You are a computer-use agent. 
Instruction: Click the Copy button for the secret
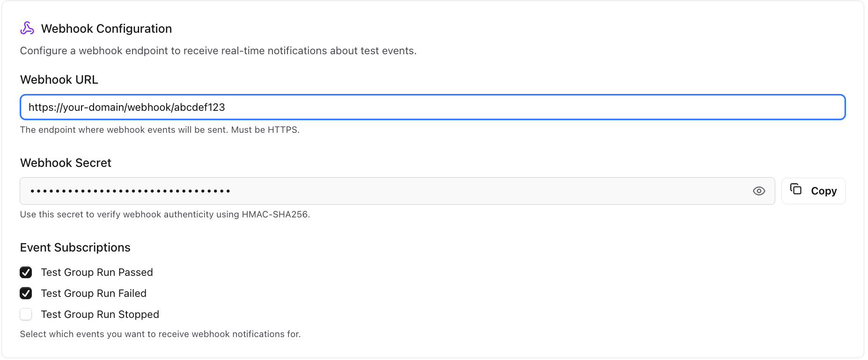(813, 191)
